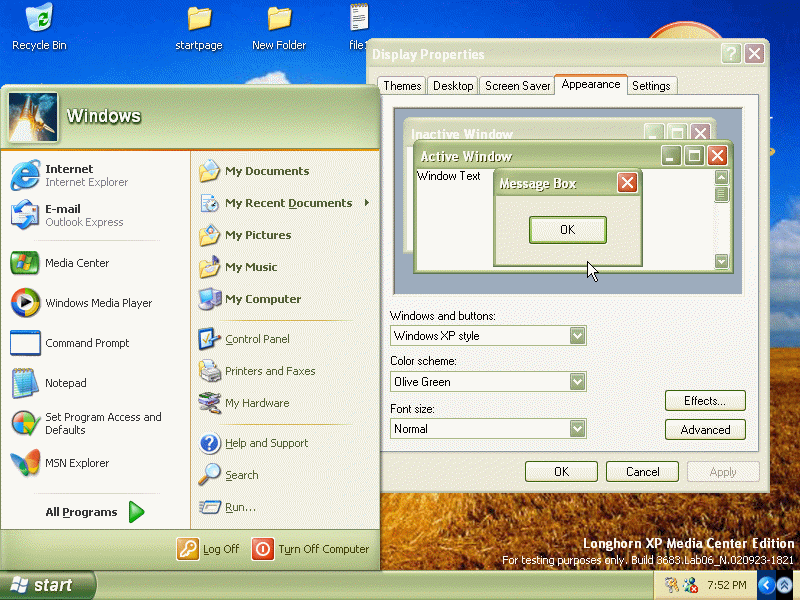Click the Log Off key icon
The image size is (800, 600).
pyautogui.click(x=188, y=549)
